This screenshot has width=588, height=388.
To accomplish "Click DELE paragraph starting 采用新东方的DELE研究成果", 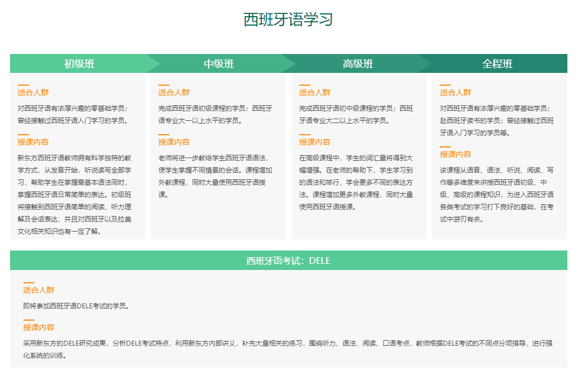I will click(x=287, y=349).
